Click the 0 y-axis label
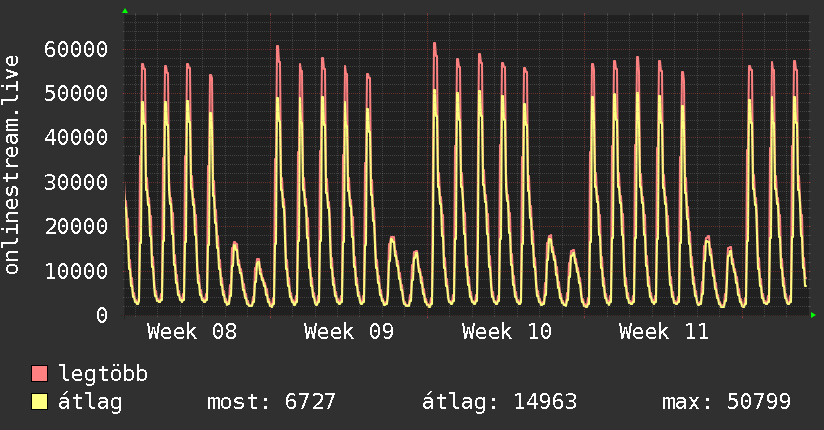The width and height of the screenshot is (824, 430). (x=102, y=315)
